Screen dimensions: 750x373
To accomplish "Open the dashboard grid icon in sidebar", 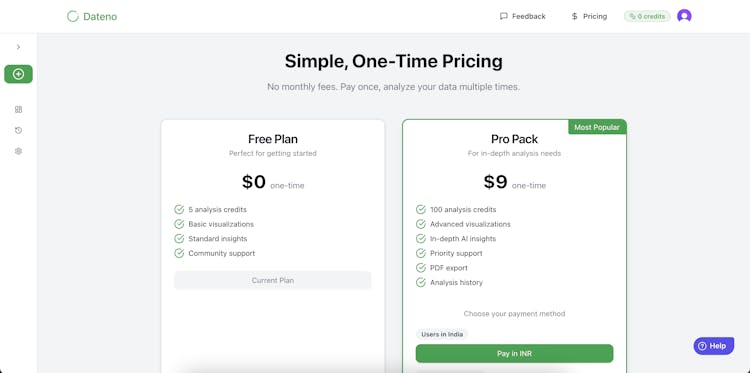I will tap(18, 110).
